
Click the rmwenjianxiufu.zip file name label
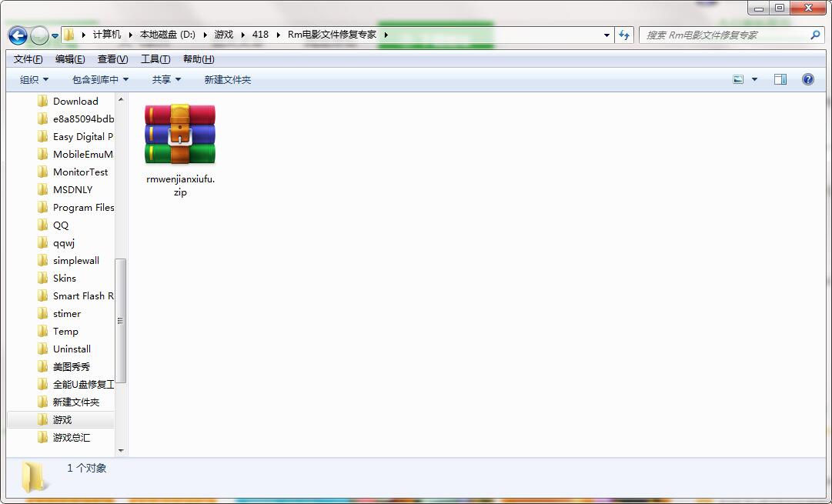tap(180, 185)
